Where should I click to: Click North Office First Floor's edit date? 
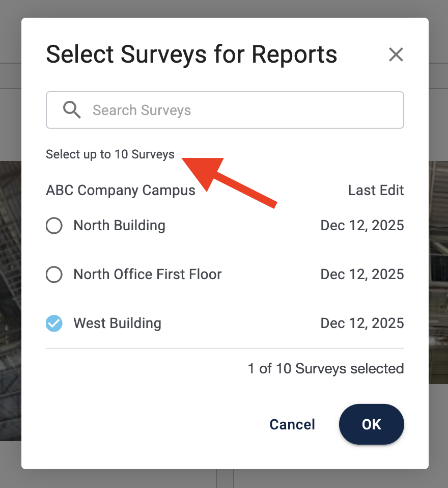pyautogui.click(x=362, y=275)
